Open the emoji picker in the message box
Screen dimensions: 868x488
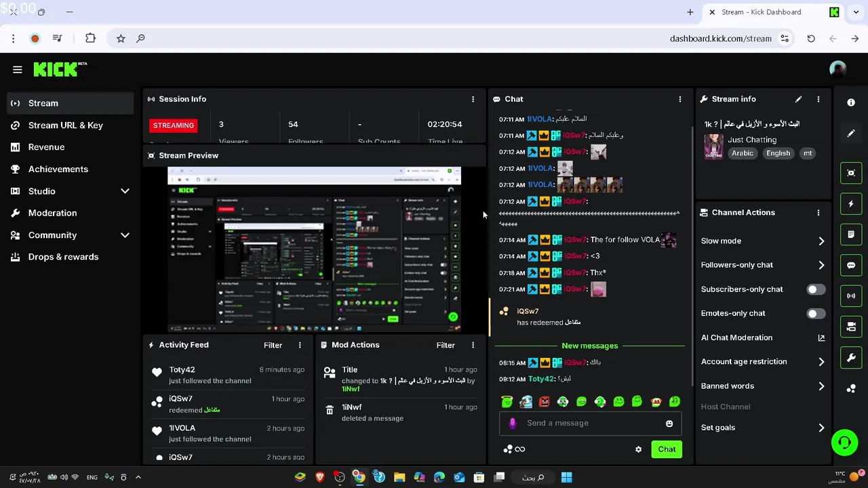(x=669, y=423)
